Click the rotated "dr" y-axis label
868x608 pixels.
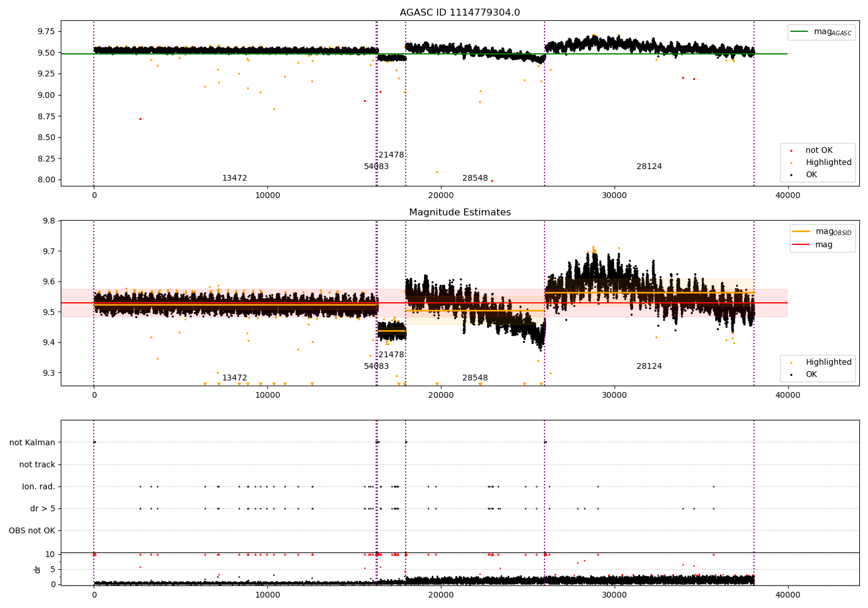pos(38,569)
